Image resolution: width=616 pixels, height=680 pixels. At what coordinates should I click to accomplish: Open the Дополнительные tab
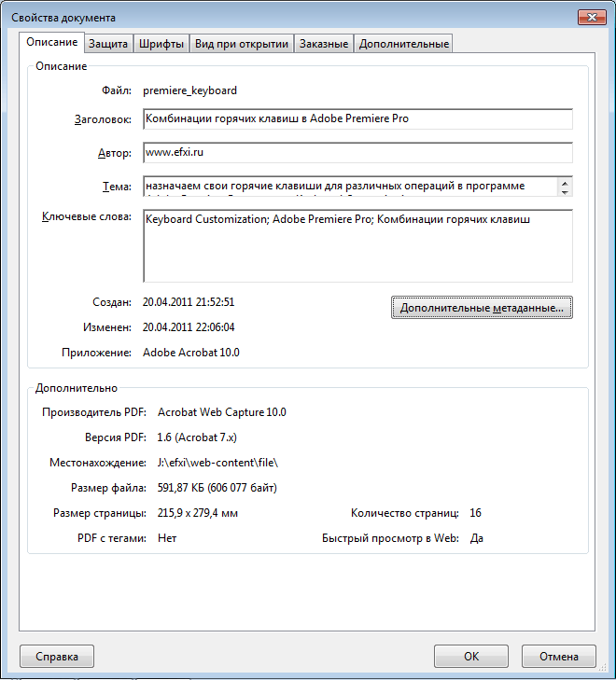[403, 44]
